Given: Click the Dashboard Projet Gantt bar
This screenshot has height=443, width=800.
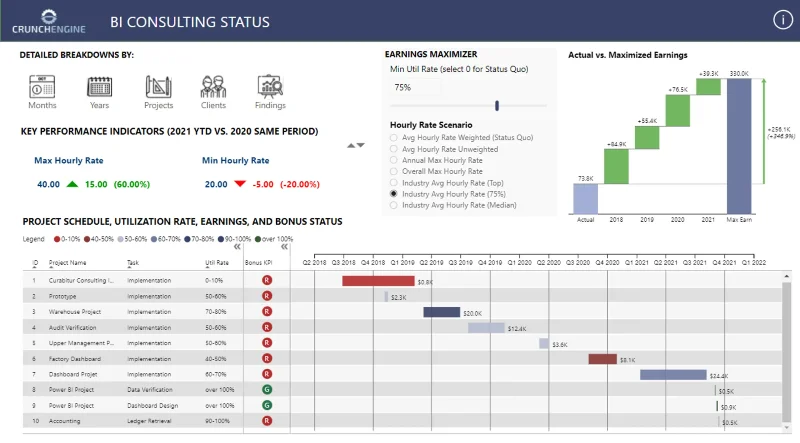Looking at the screenshot, I should pos(673,375).
